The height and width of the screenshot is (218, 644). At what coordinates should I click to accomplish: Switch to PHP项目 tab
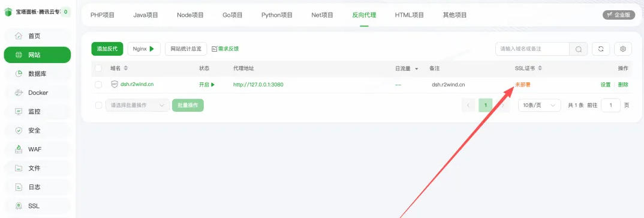coord(103,15)
